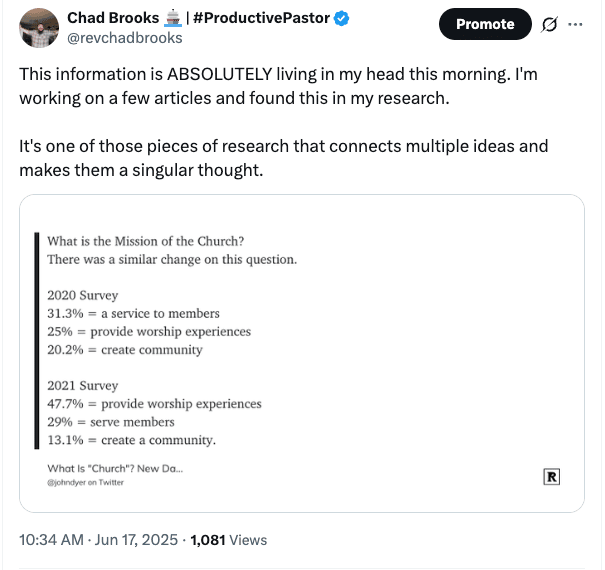The image size is (605, 570).
Task: Click the 2020 Survey heading in the card
Action: 83,295
